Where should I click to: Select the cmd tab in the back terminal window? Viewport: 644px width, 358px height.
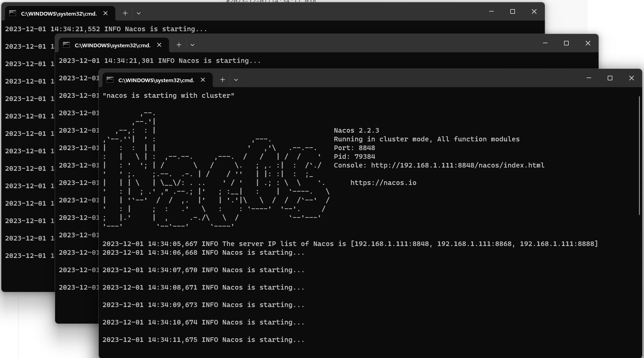[60, 13]
